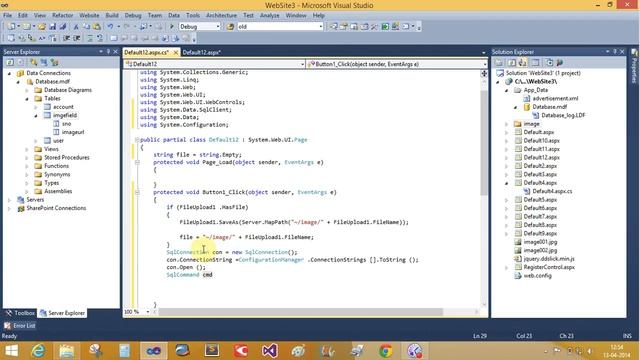Start debugging with the green play icon
Screen dimensions: 640x360
(172, 27)
